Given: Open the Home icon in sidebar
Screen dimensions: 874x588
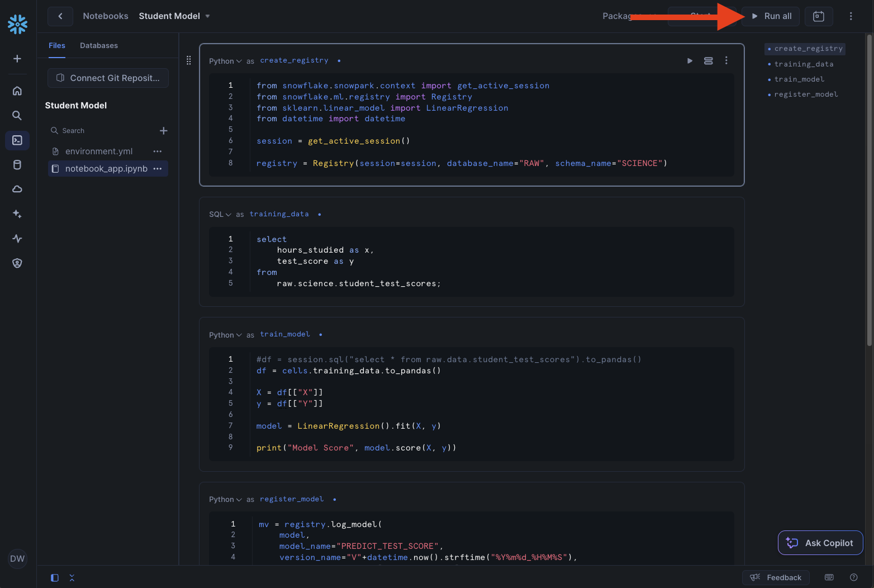Looking at the screenshot, I should (17, 91).
